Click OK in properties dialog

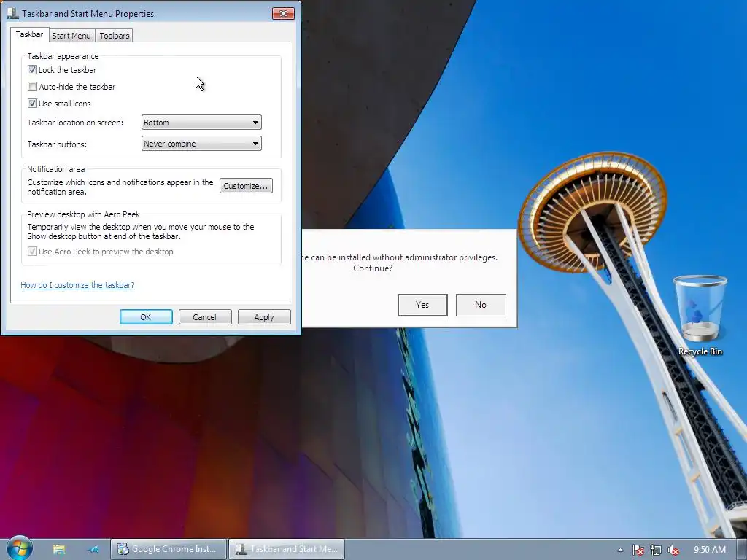coord(146,317)
